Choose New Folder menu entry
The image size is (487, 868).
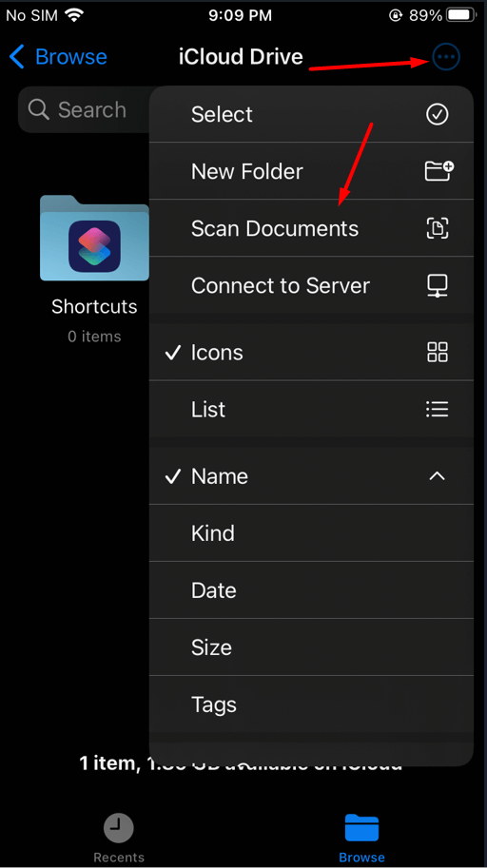coord(311,171)
